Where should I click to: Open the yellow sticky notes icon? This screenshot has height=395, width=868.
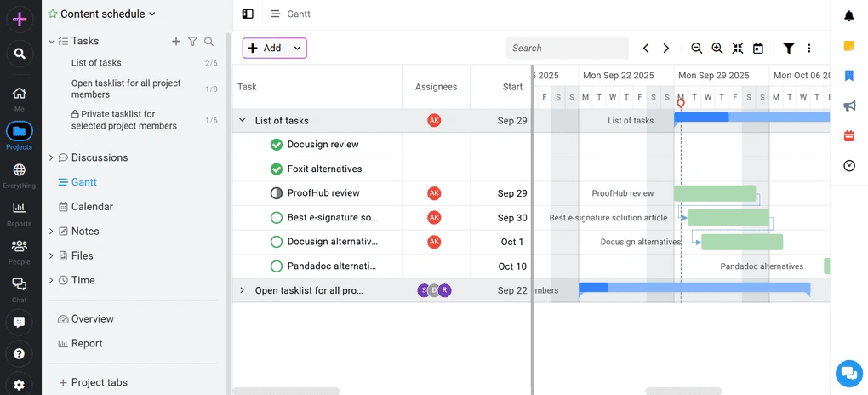pyautogui.click(x=848, y=46)
